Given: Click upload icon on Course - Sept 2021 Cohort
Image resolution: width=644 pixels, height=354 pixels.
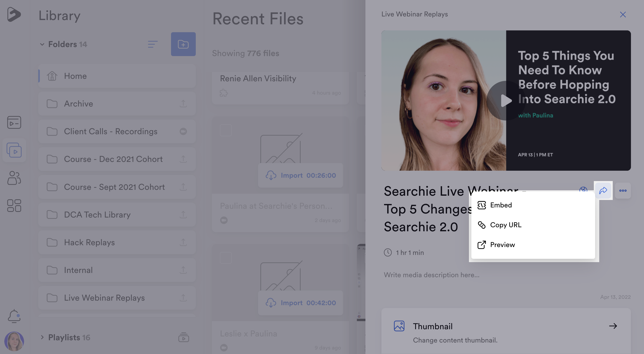Looking at the screenshot, I should (183, 187).
